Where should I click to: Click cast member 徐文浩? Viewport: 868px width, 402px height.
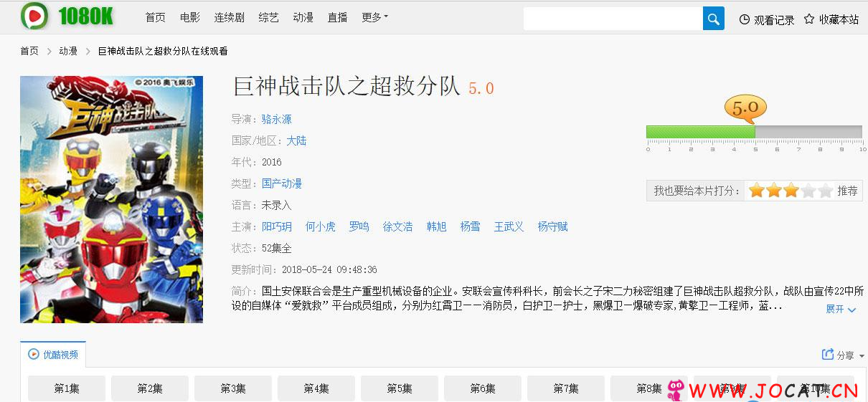398,226
